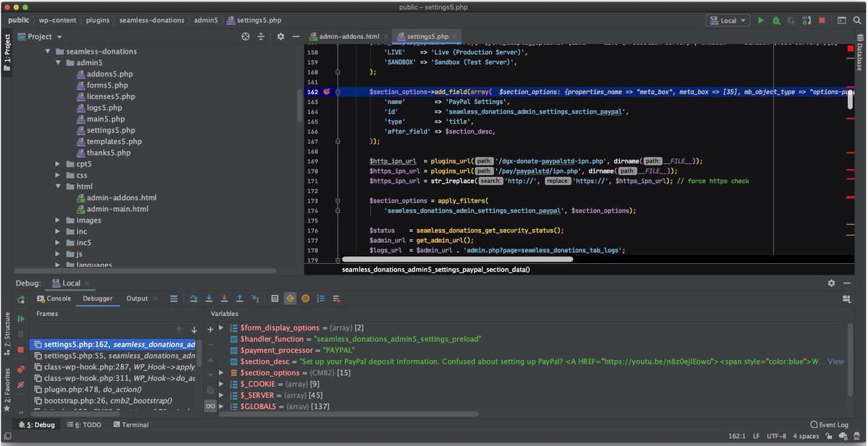Click the Debug bug icon in top toolbar
868x446 pixels.
tap(776, 21)
